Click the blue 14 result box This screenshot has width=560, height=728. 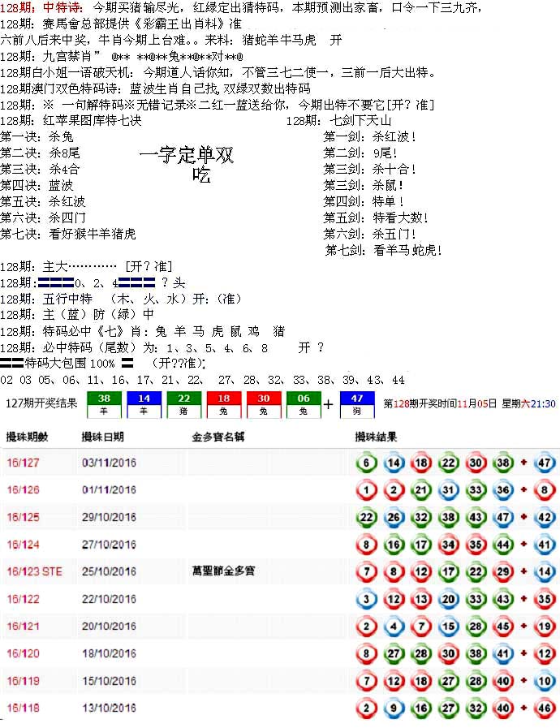pos(144,404)
